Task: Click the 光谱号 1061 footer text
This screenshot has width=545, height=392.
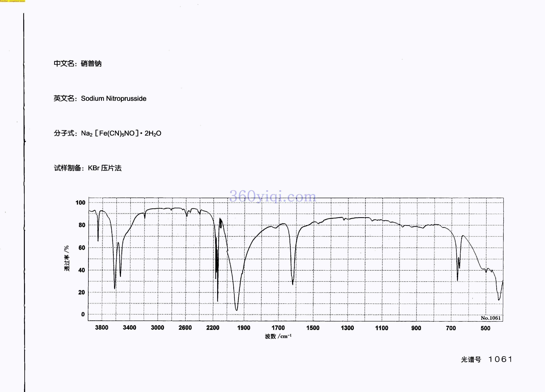Action: 487,360
